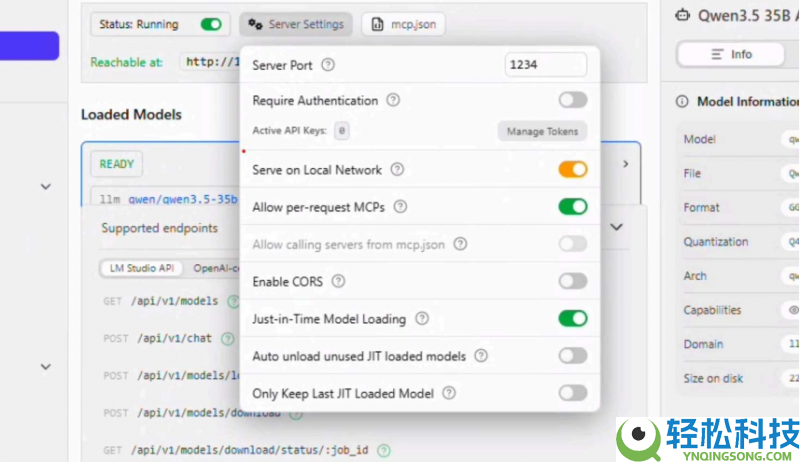Expand the lower left sidebar chevron
The image size is (800, 462).
click(x=46, y=367)
